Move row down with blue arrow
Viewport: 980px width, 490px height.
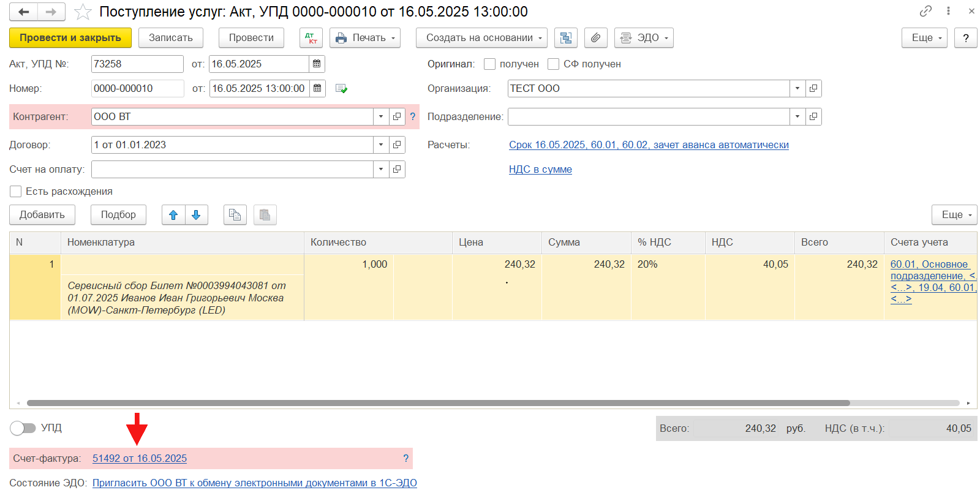coord(196,215)
